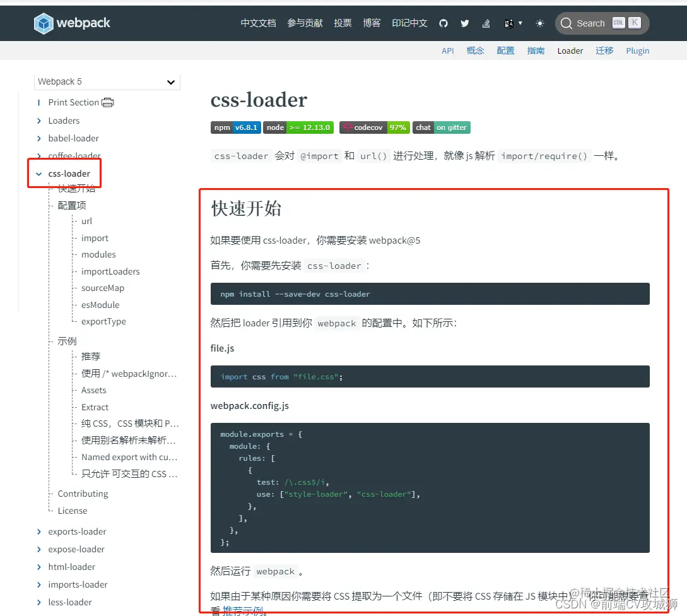Switch to the 指南 tab
Image resolution: width=687 pixels, height=616 pixels.
point(536,51)
